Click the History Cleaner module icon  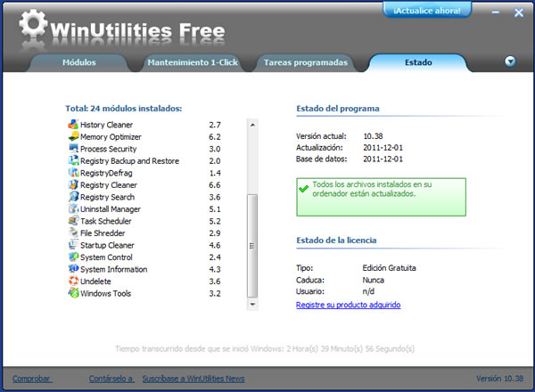coord(73,125)
